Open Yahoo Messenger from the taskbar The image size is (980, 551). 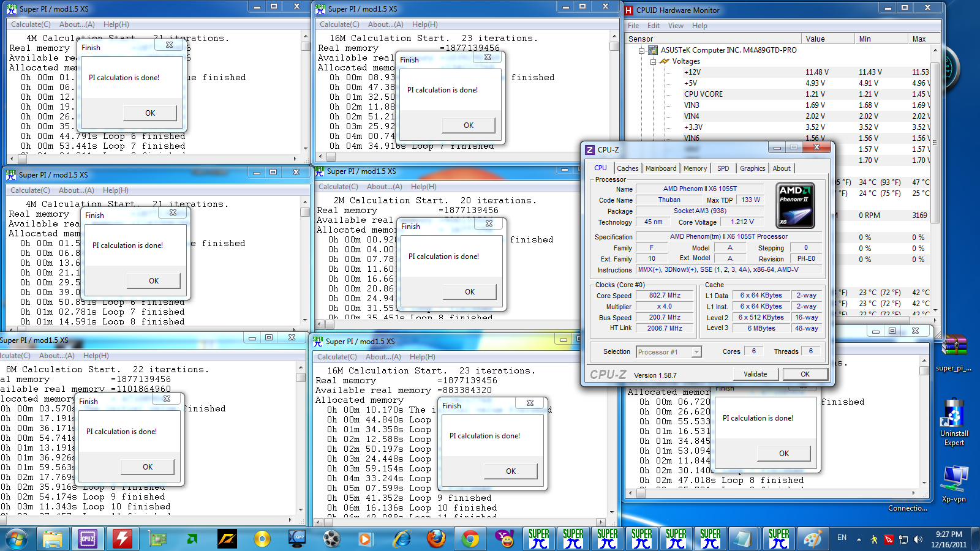pos(505,539)
